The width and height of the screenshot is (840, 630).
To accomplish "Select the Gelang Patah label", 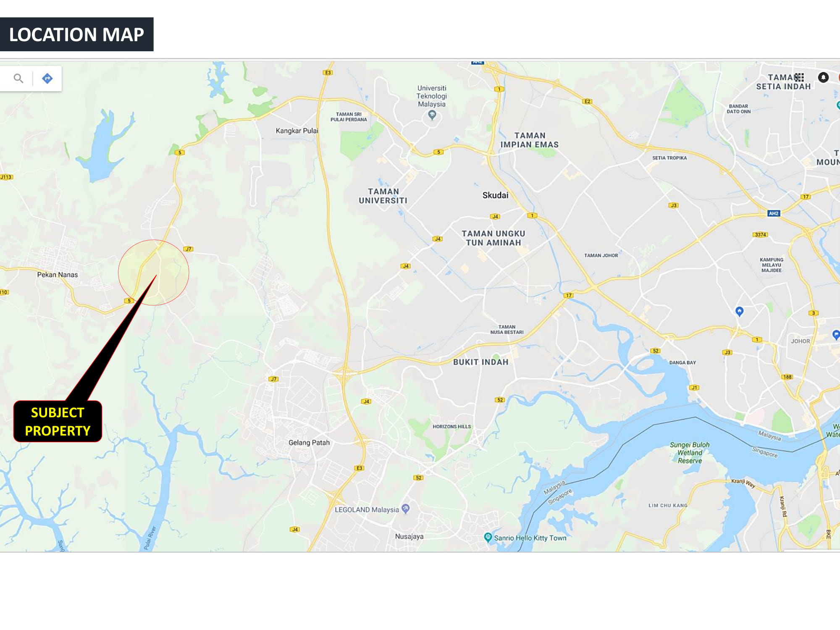I will click(309, 442).
